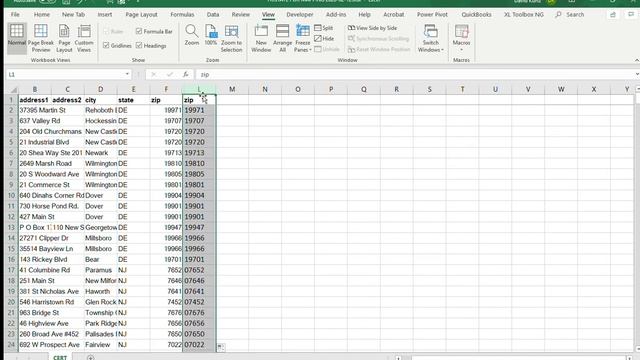Hide the current window
Image resolution: width=640 pixels, height=360 pixels.
point(324,38)
